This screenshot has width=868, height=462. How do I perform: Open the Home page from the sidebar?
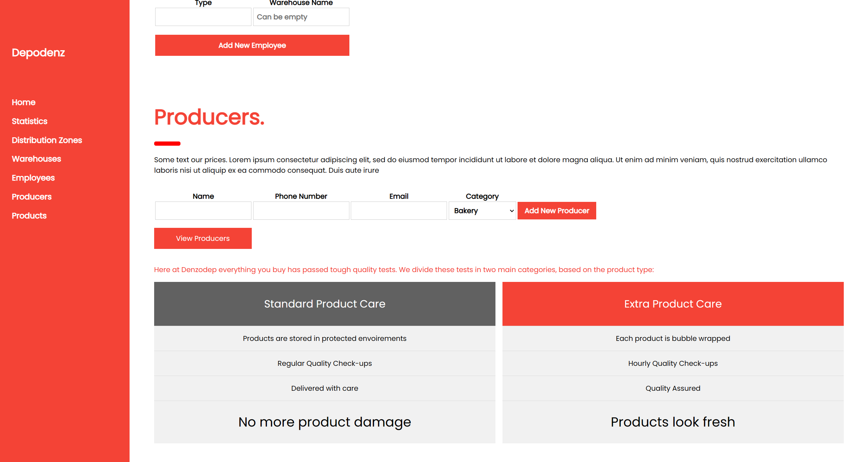click(23, 102)
